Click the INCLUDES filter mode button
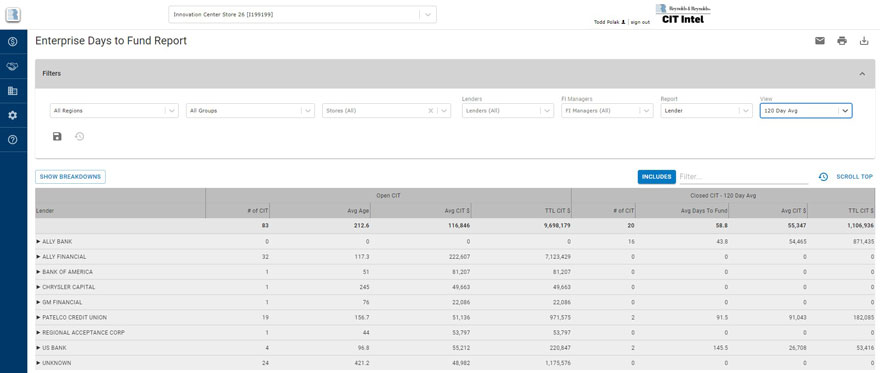The width and height of the screenshot is (880, 373). pyautogui.click(x=657, y=177)
